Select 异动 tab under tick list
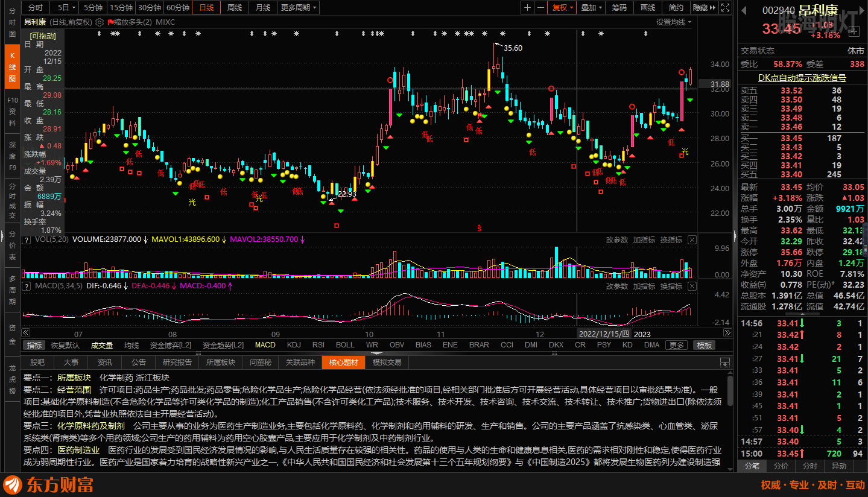The height and width of the screenshot is (497, 868). click(839, 466)
